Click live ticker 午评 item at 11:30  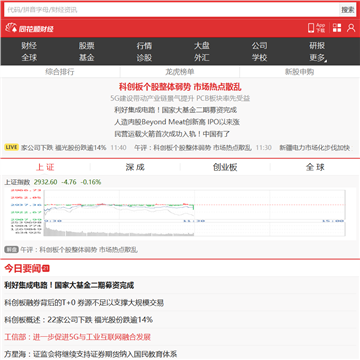click(x=193, y=147)
